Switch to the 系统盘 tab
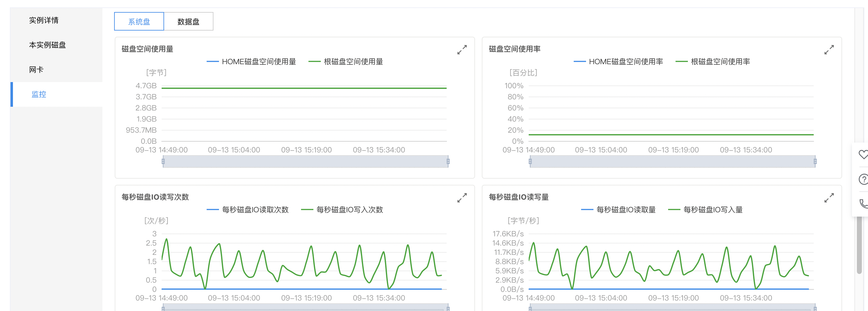The width and height of the screenshot is (868, 311). (139, 22)
